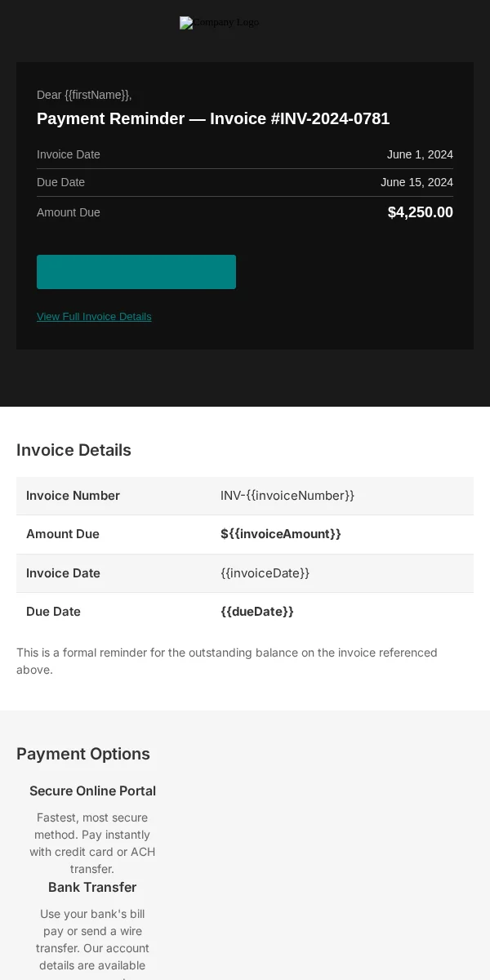Select the Bank Transfer option title
The image size is (490, 980).
[92, 887]
